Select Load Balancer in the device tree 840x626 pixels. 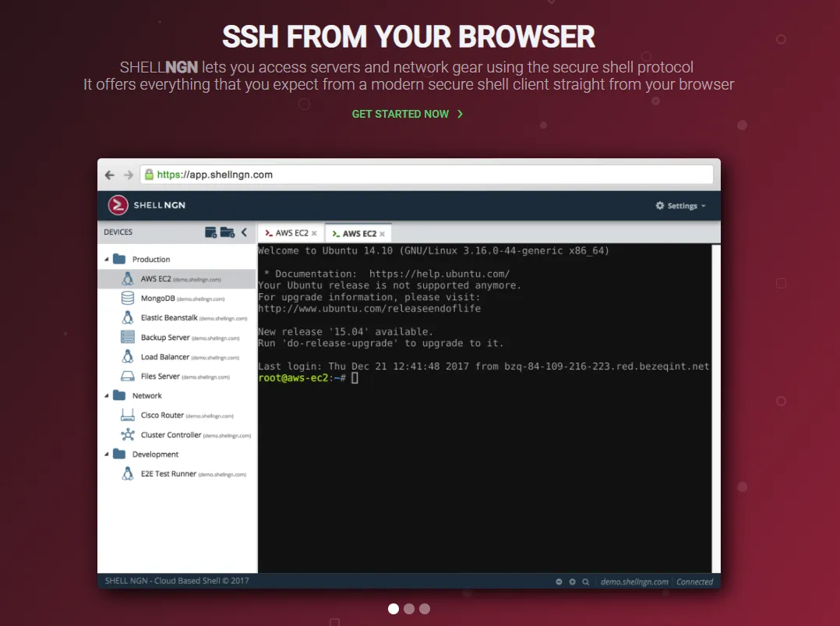click(x=178, y=357)
